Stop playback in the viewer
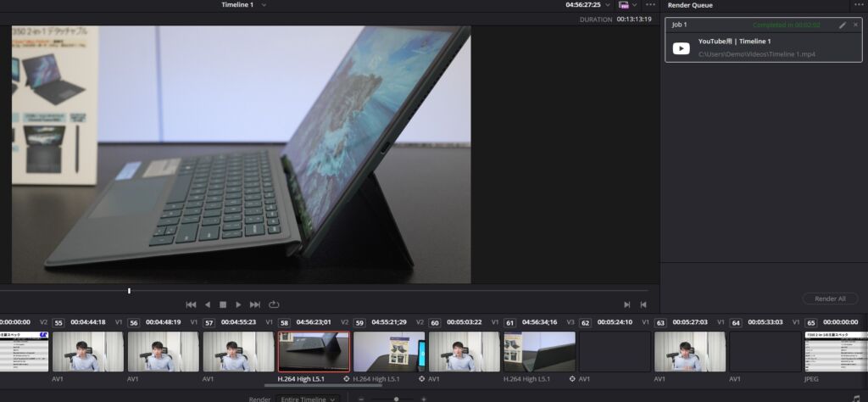 [x=223, y=304]
